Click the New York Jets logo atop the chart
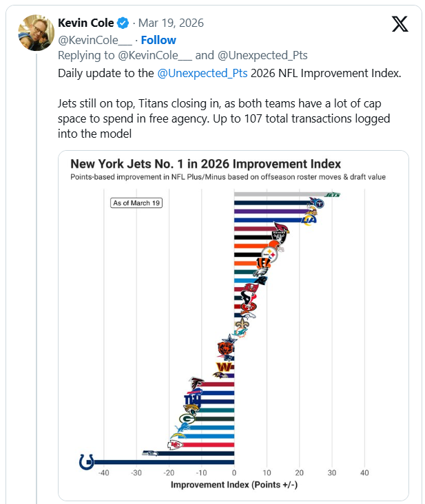 pos(333,195)
